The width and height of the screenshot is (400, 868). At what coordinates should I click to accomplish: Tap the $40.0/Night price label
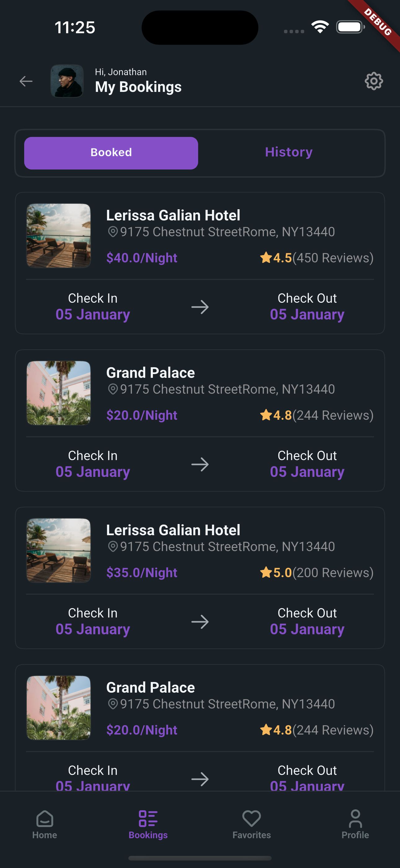142,258
